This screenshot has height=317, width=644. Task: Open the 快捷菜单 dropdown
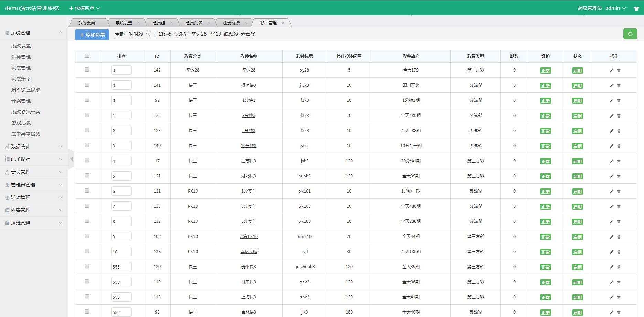(85, 8)
